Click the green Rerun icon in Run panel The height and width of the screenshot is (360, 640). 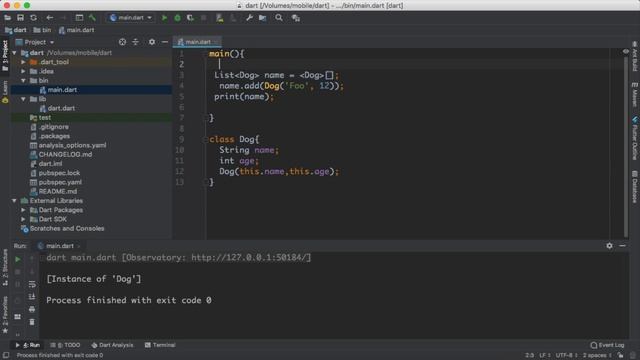[18, 260]
